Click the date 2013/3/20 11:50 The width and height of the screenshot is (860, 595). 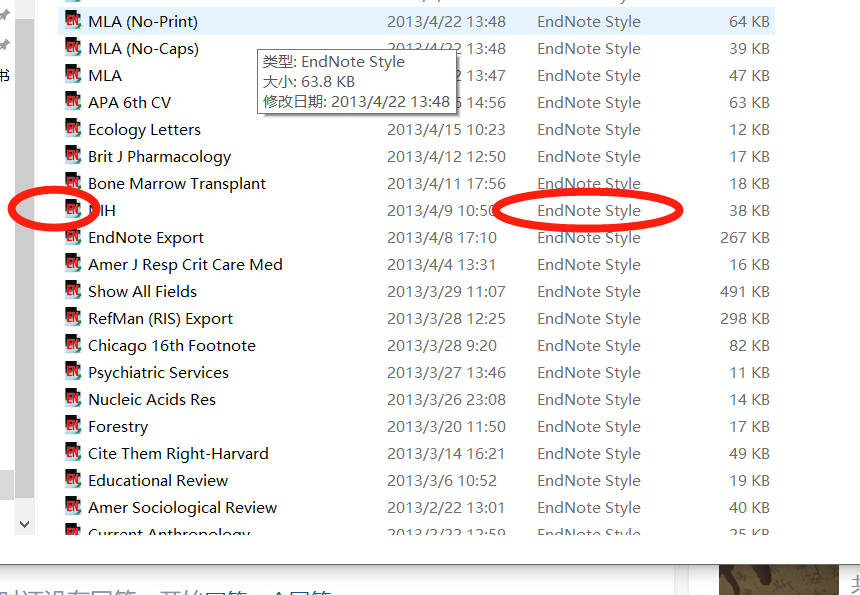(446, 427)
